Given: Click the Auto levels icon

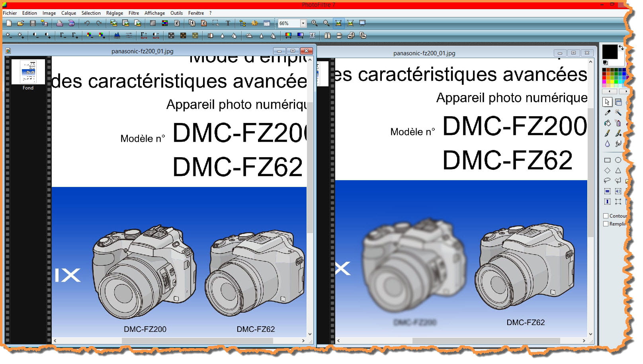Looking at the screenshot, I should pos(144,35).
